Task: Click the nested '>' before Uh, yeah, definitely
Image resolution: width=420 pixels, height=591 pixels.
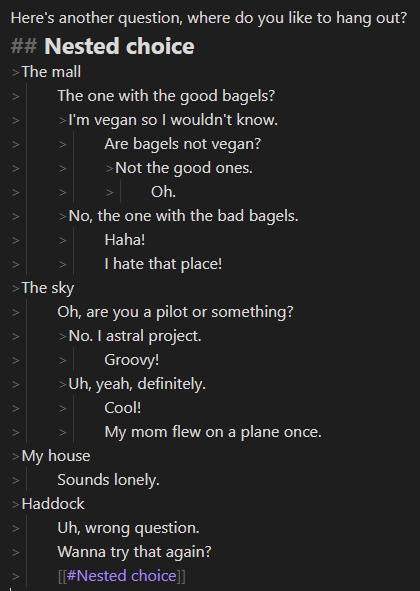Action: [x=63, y=384]
